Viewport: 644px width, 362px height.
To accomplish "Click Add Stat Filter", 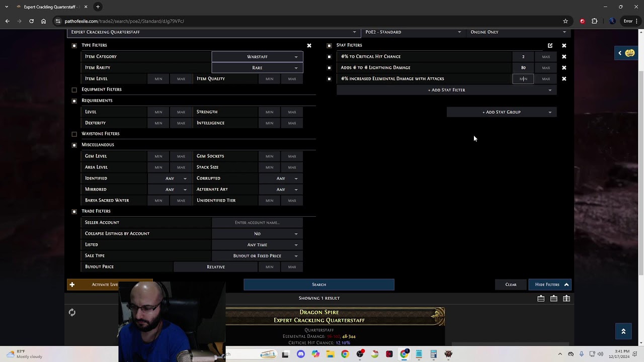I will click(x=447, y=90).
